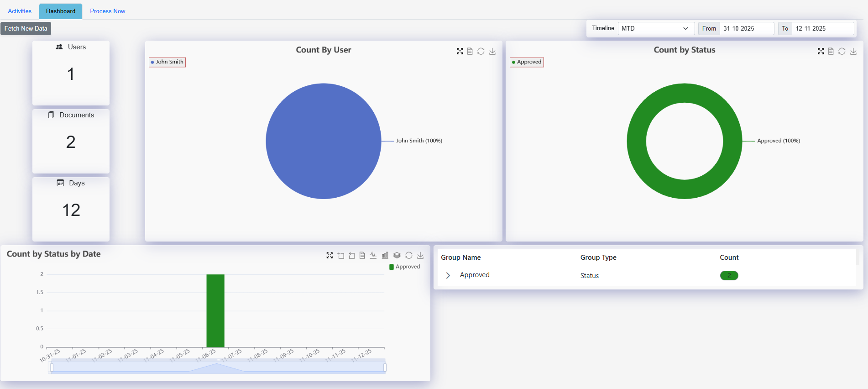Switch to the Activities tab

[20, 11]
